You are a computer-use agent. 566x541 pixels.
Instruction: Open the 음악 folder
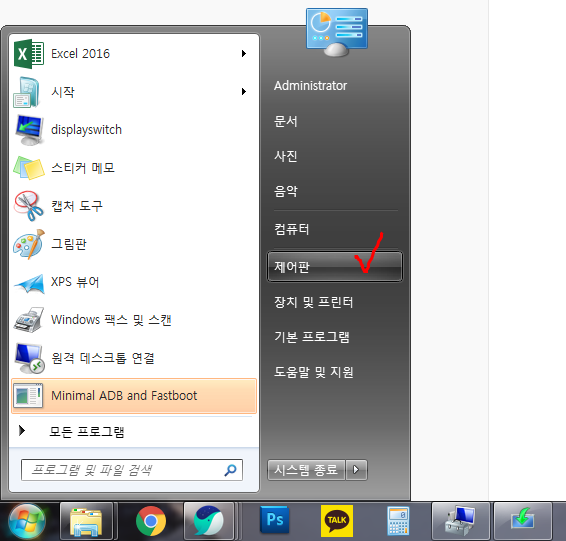pyautogui.click(x=286, y=191)
